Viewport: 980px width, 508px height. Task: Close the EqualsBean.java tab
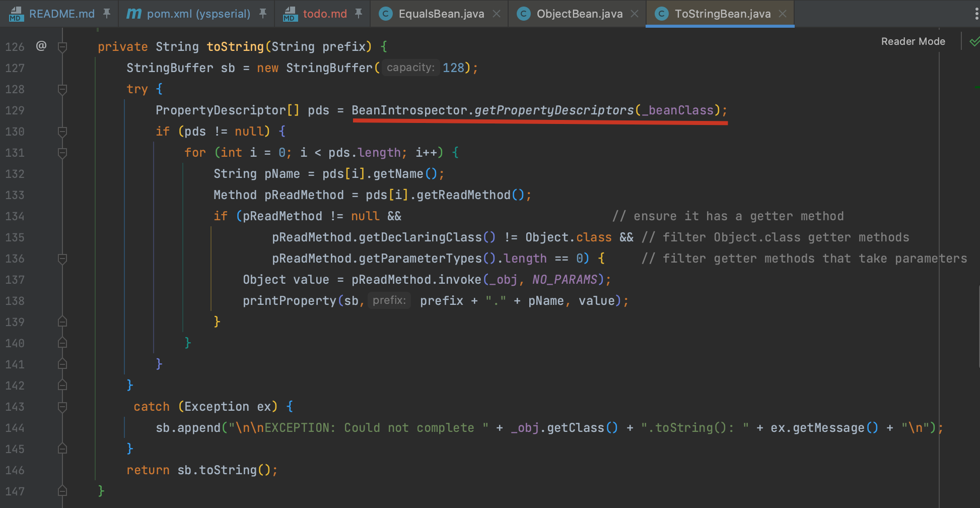pos(497,14)
